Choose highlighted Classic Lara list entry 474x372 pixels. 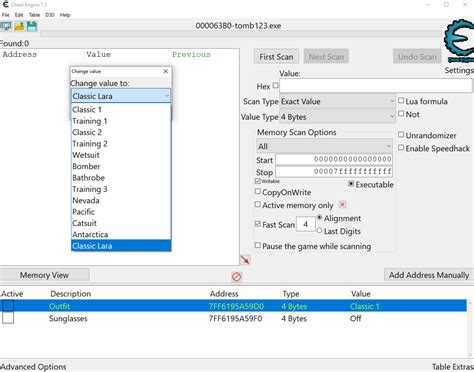[121, 246]
